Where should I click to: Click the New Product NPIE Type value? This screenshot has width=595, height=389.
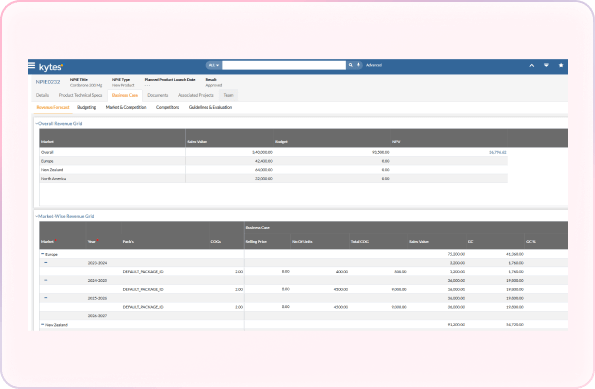123,85
